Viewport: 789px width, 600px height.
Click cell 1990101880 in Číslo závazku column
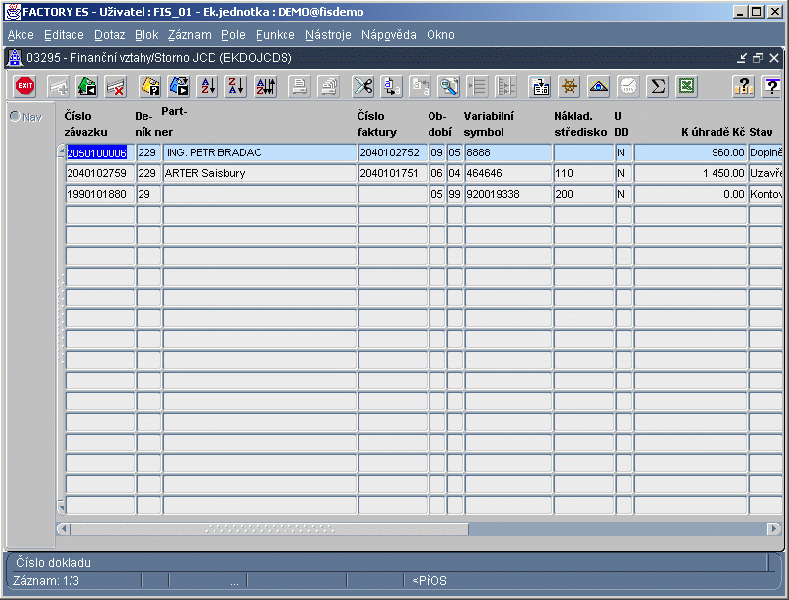point(100,194)
